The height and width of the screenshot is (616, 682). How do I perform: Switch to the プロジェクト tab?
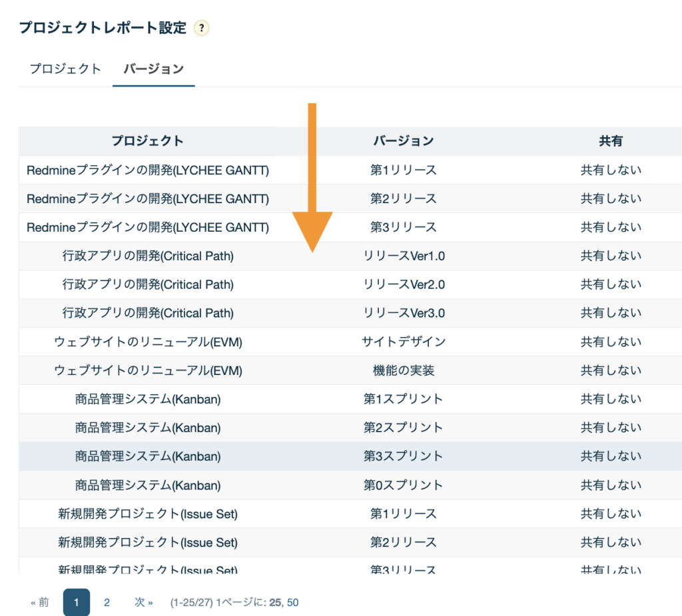coord(65,69)
